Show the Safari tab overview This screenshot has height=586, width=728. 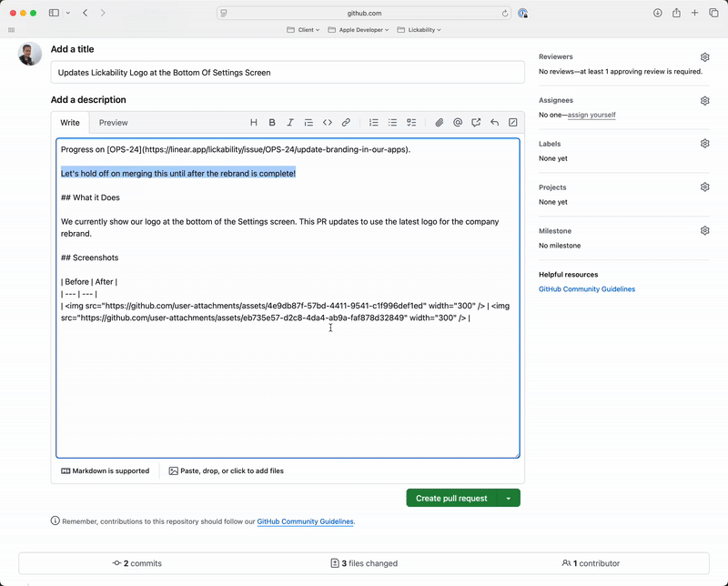[x=713, y=13]
